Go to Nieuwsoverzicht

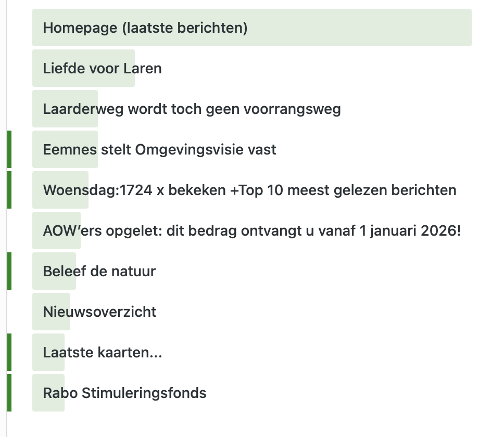pos(99,312)
